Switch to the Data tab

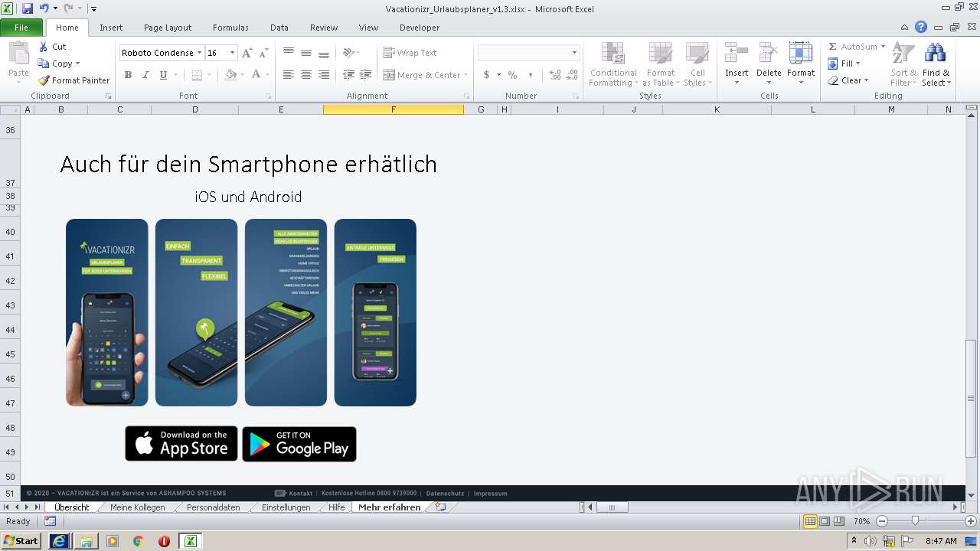coord(279,28)
